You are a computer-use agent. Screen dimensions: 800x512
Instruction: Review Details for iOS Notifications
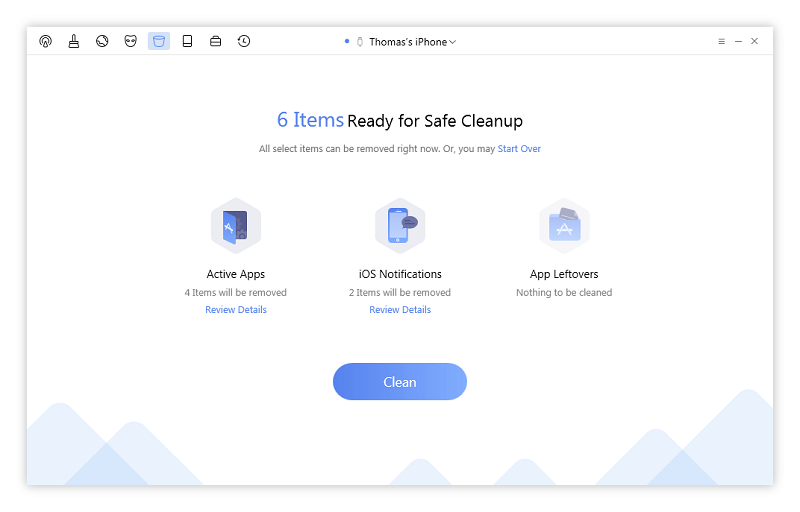[x=400, y=310]
